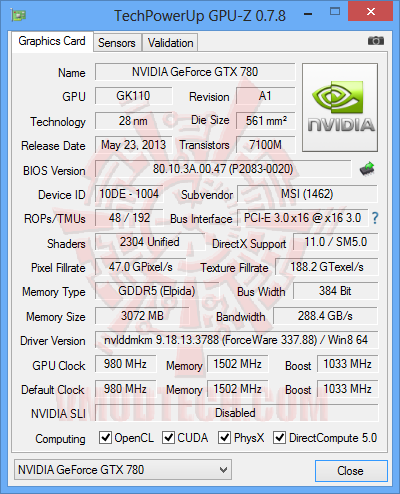Toggle the DirectCompute 5.0 checkbox
This screenshot has width=400, height=494.
coord(279,437)
